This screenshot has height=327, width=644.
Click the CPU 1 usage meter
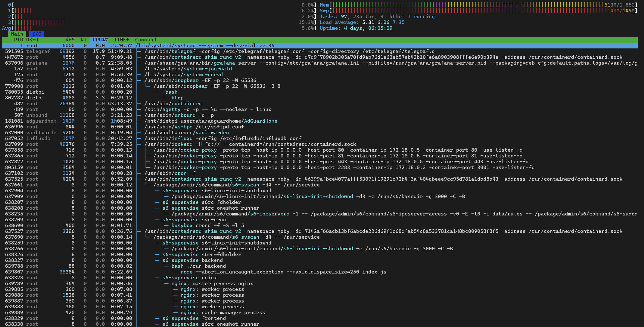(x=162, y=11)
